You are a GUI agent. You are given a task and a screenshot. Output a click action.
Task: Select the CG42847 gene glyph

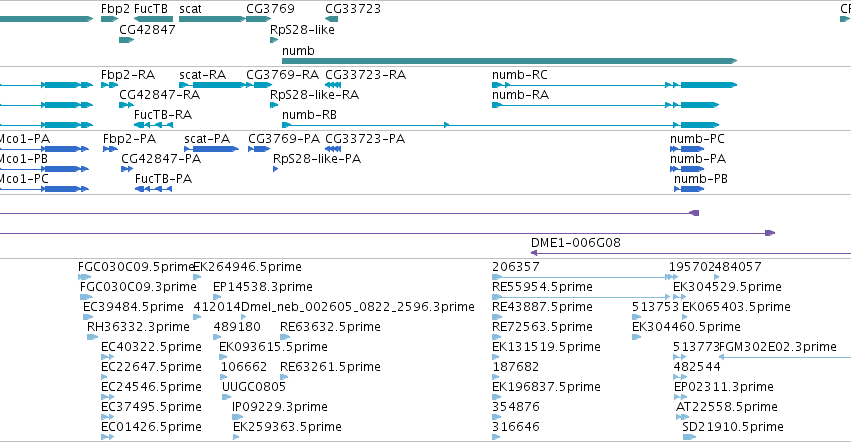click(126, 40)
